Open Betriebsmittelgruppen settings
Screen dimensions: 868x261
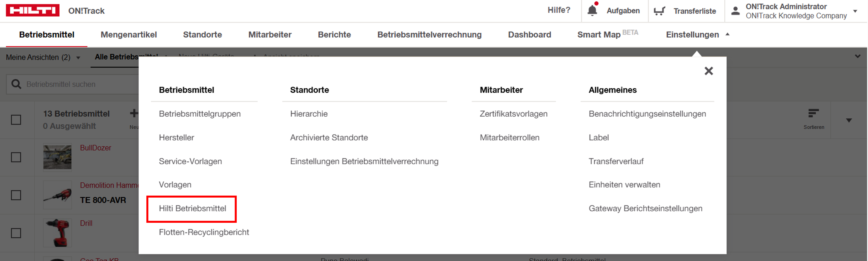pyautogui.click(x=200, y=114)
